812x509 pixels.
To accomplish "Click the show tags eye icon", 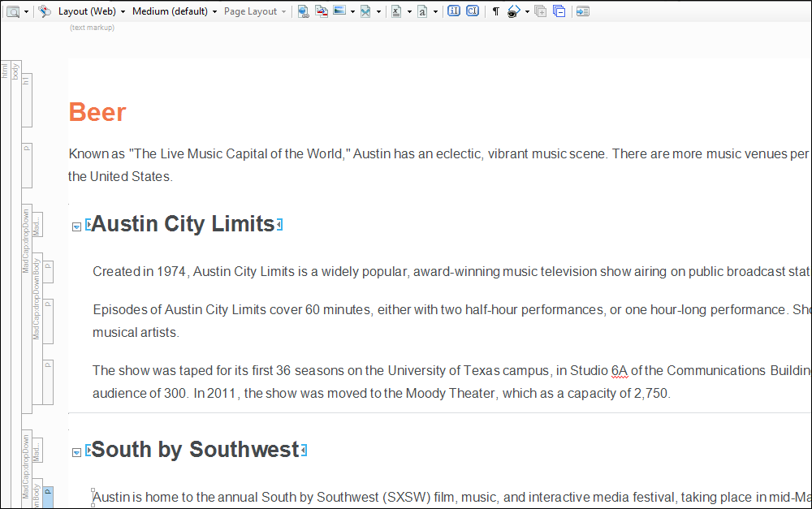I will [x=513, y=11].
